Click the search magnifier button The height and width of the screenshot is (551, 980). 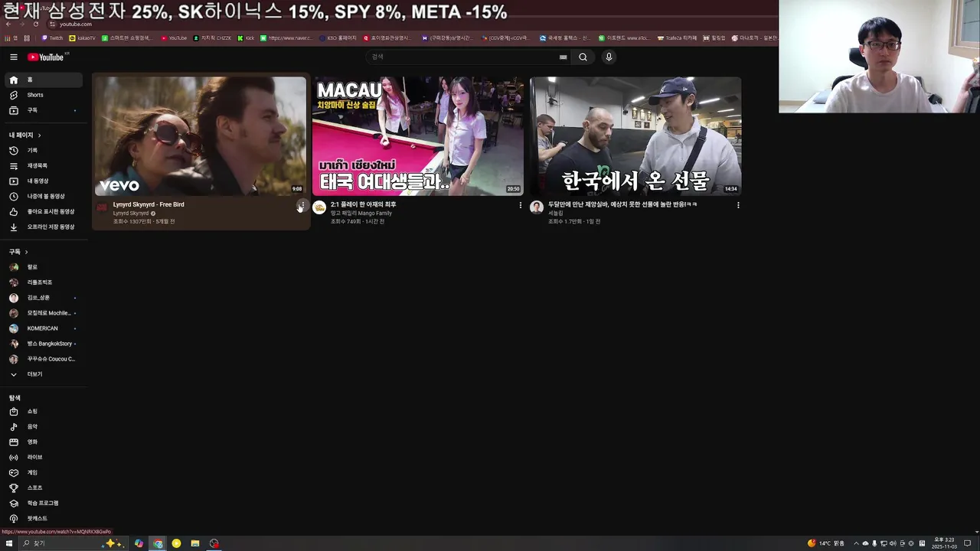click(x=583, y=57)
